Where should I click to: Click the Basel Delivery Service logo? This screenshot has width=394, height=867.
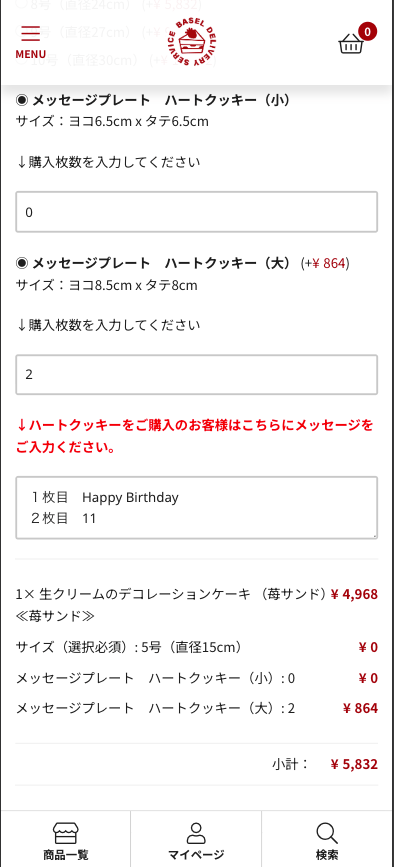tap(192, 43)
